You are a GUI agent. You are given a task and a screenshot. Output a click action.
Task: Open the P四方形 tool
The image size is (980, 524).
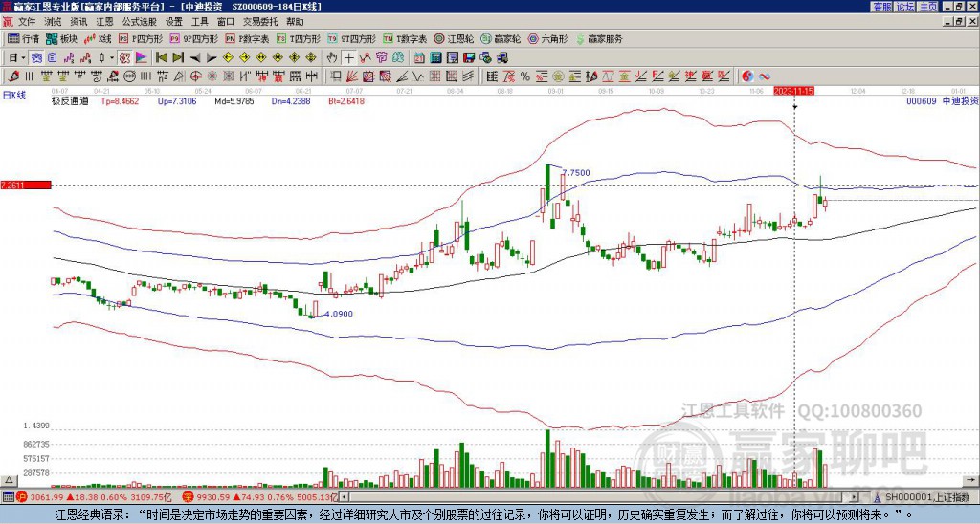tap(141, 38)
